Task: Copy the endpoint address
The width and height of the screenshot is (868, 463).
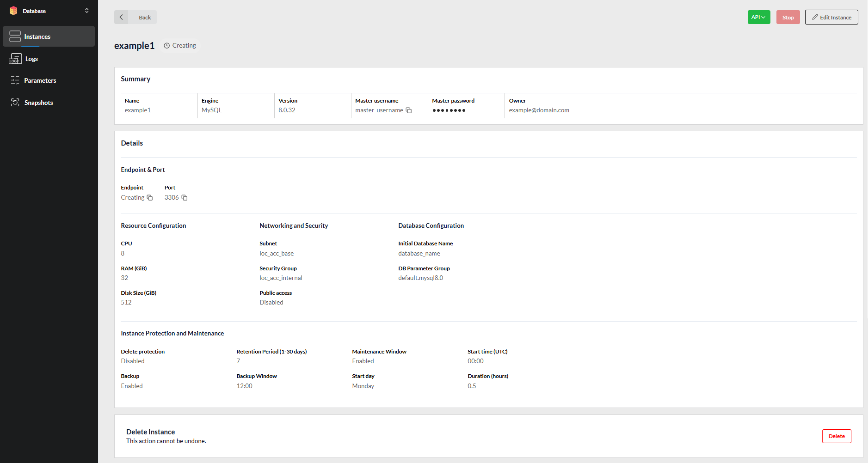Action: (150, 198)
